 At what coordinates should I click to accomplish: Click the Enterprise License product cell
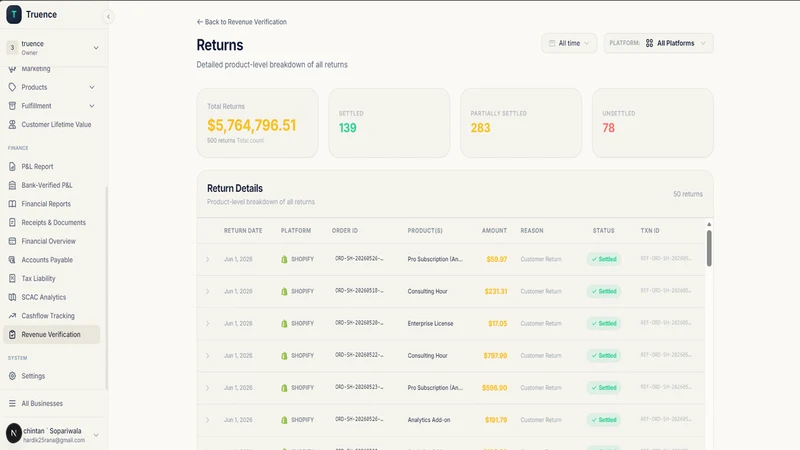tap(430, 323)
